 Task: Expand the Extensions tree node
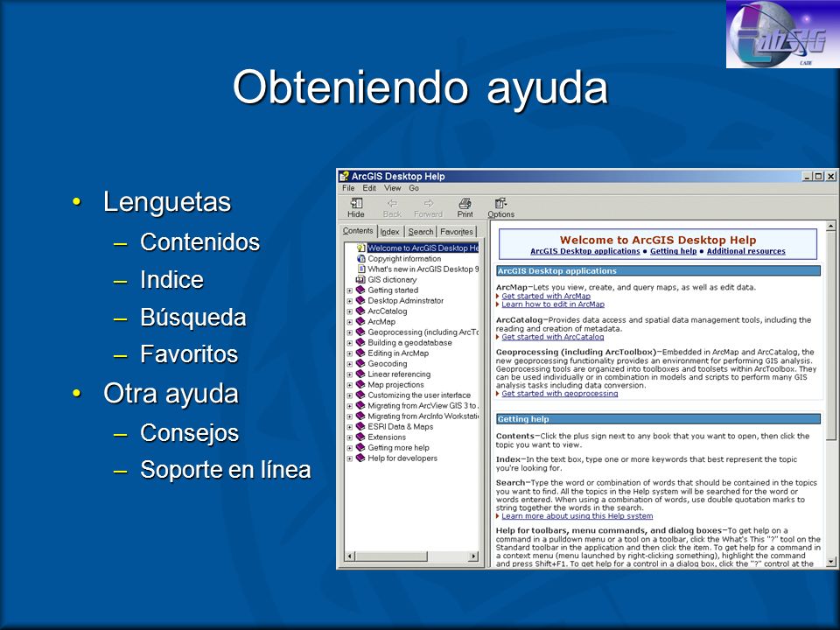click(x=349, y=437)
